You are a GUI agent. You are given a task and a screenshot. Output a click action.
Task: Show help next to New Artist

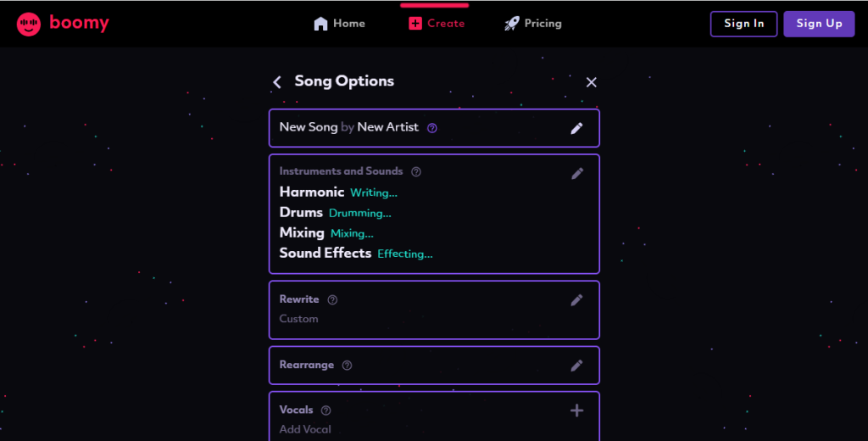point(432,128)
